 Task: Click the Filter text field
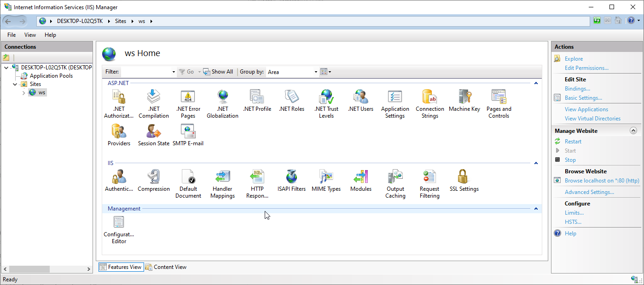click(145, 72)
